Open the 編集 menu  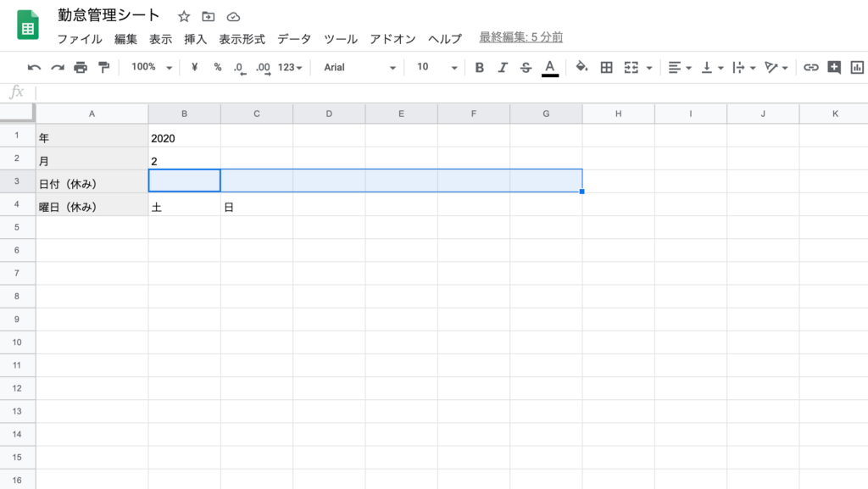click(125, 39)
